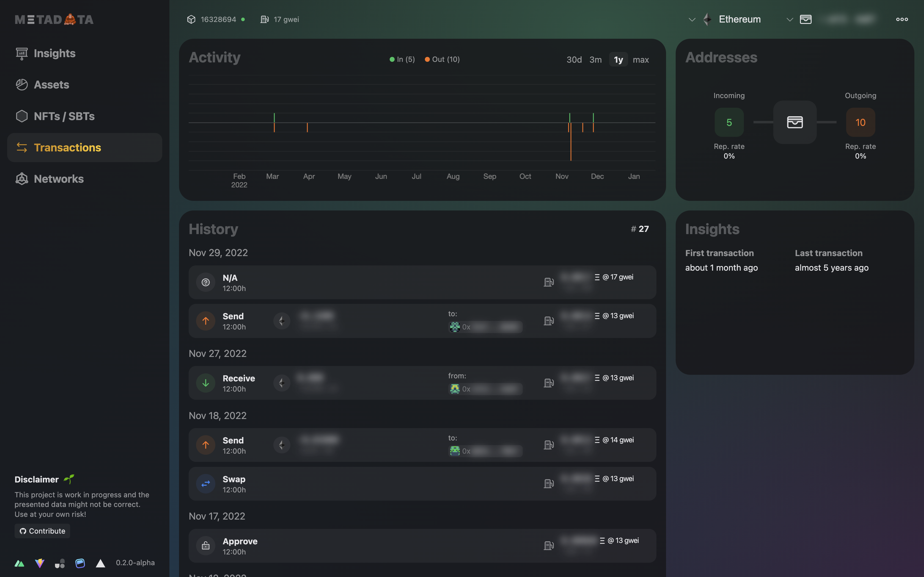The image size is (924, 577).
Task: Click the Vercel triangle logo in the footer
Action: [x=100, y=563]
